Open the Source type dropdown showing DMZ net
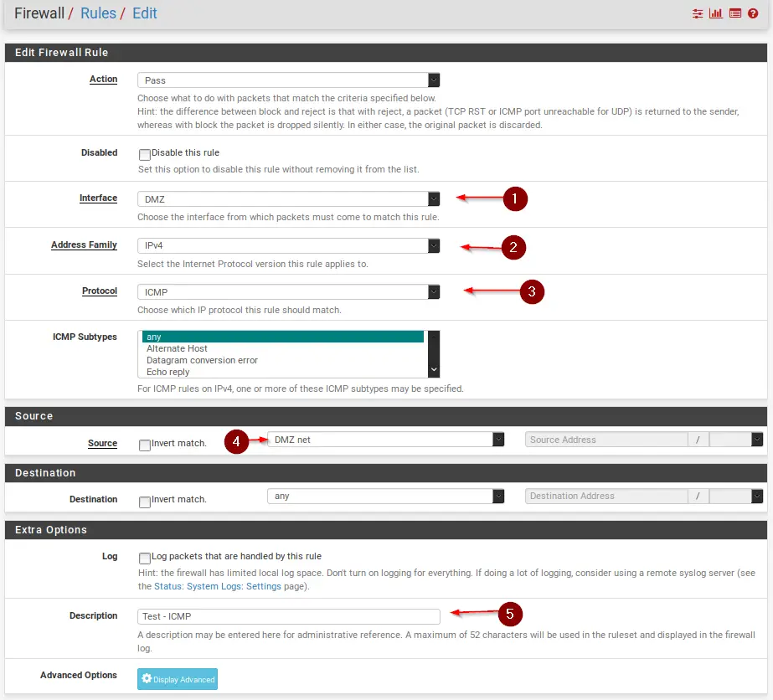The width and height of the screenshot is (773, 700). click(x=385, y=440)
